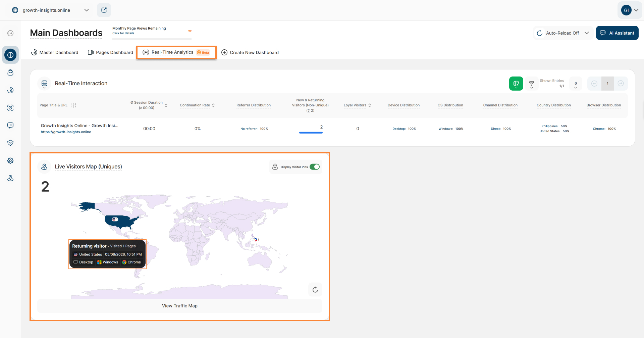644x338 pixels.
Task: Open the Auto-Reload Off dropdown
Action: 563,33
